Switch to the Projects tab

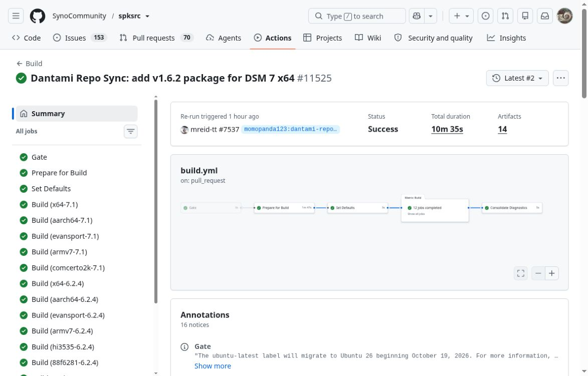(x=322, y=38)
